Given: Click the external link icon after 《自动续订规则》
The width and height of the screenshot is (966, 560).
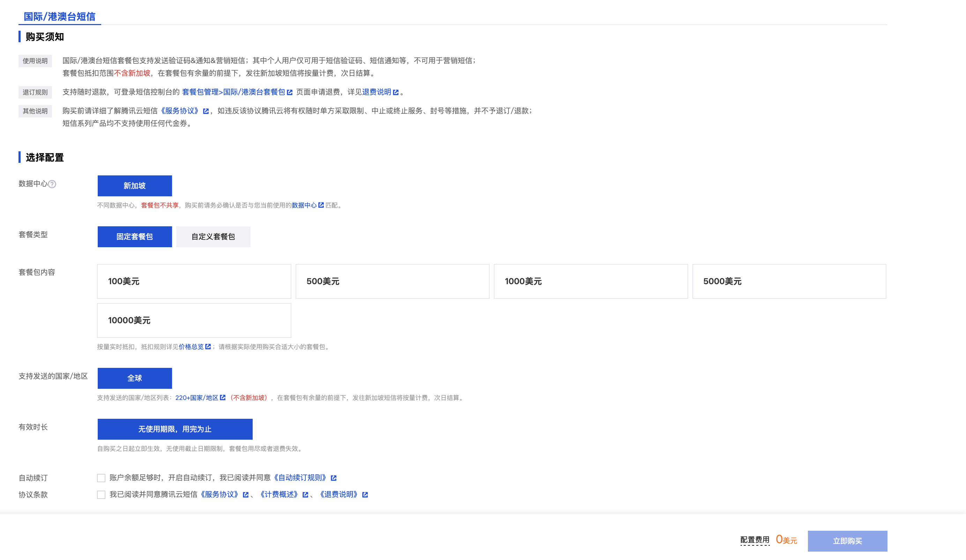Looking at the screenshot, I should 334,478.
